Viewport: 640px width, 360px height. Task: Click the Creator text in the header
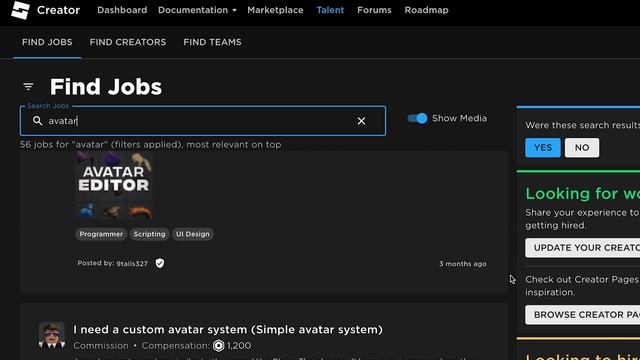pyautogui.click(x=58, y=10)
